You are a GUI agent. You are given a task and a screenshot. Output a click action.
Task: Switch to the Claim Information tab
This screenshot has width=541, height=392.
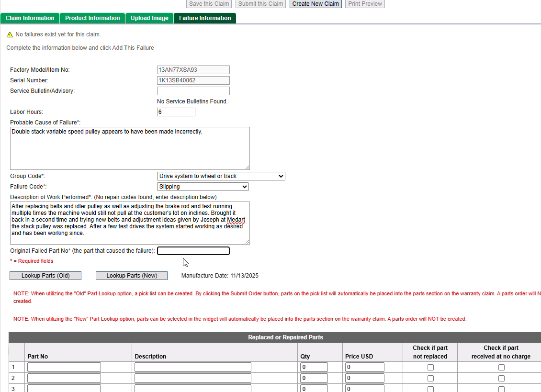coord(30,18)
